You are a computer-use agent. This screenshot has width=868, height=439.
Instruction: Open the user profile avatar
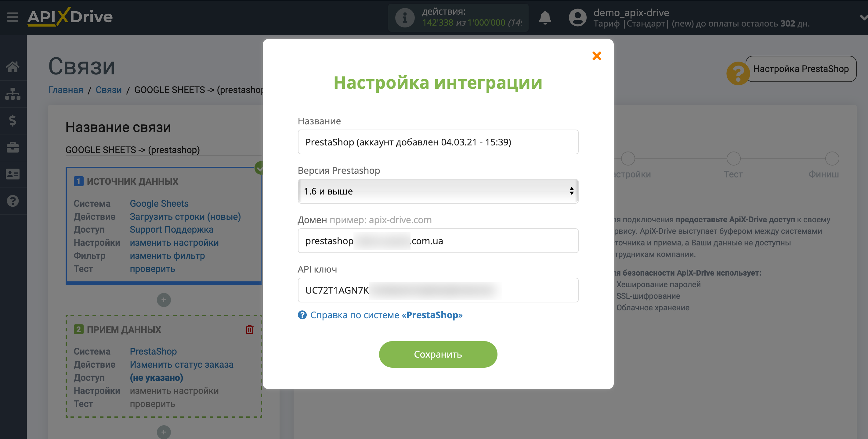click(x=577, y=17)
